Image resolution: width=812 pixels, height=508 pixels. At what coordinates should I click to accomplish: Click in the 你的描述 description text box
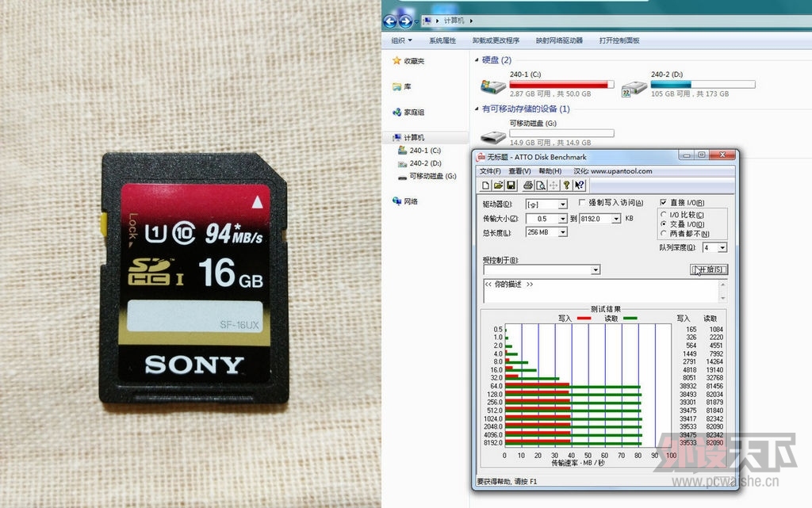(x=601, y=291)
